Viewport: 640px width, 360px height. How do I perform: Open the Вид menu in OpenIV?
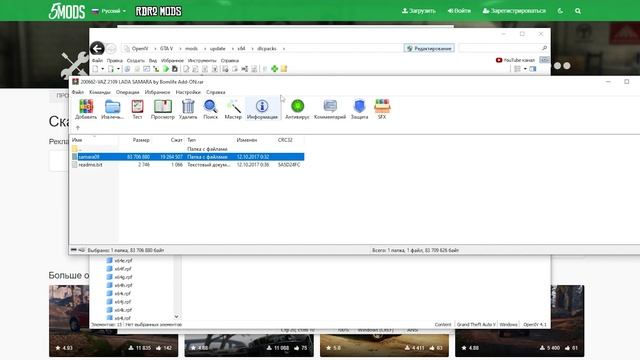click(153, 60)
